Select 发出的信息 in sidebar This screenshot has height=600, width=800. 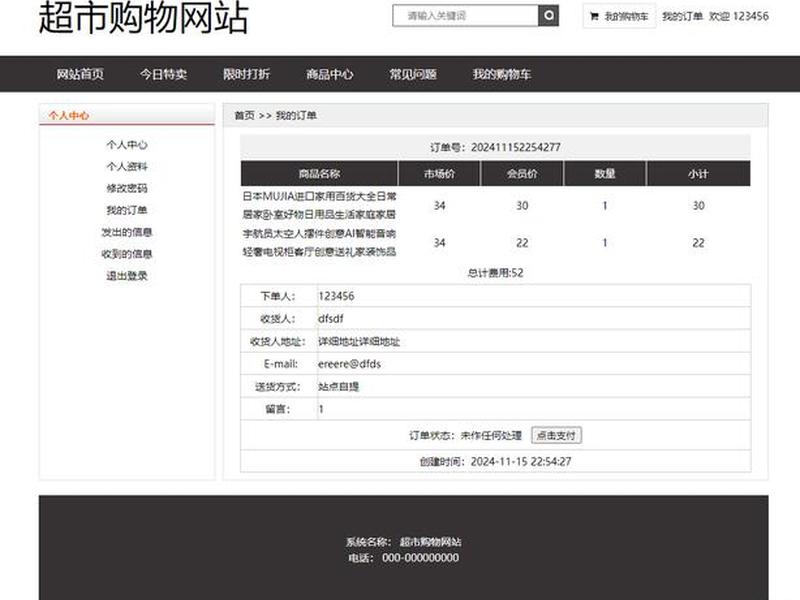pos(127,232)
